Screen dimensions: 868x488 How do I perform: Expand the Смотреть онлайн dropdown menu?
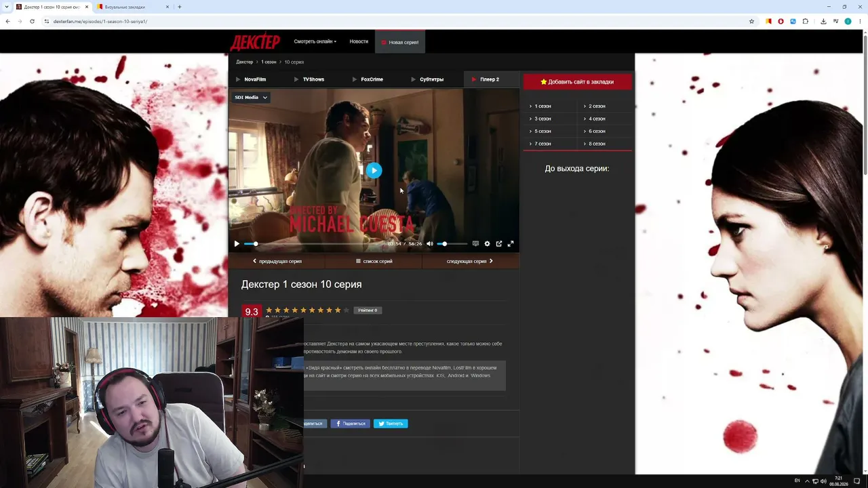(315, 41)
